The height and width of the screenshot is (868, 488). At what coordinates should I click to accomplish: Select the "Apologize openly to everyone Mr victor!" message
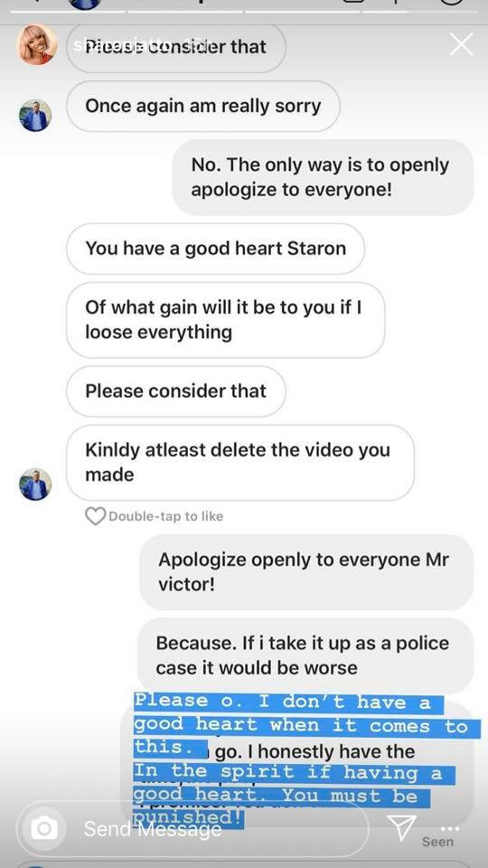pos(306,571)
